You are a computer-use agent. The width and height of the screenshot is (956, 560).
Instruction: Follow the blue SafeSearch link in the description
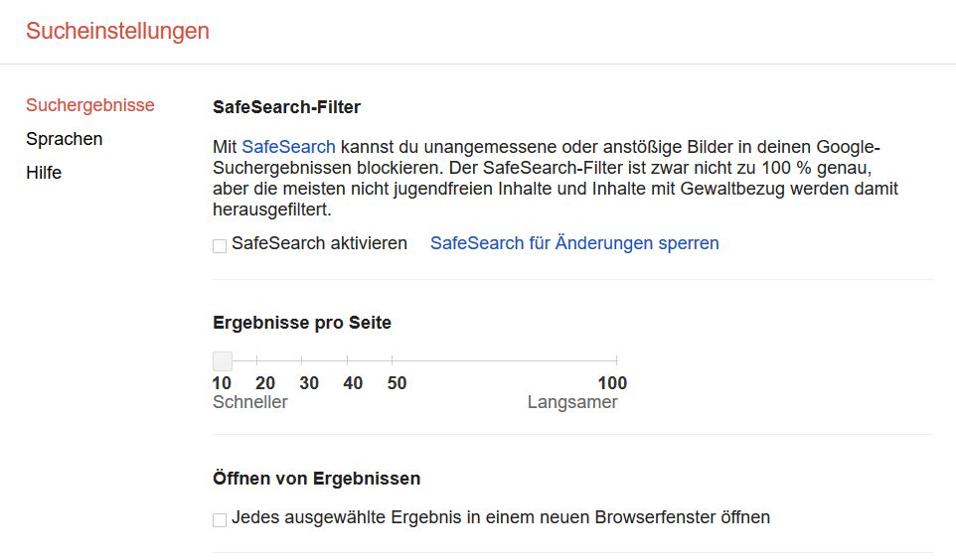point(288,147)
